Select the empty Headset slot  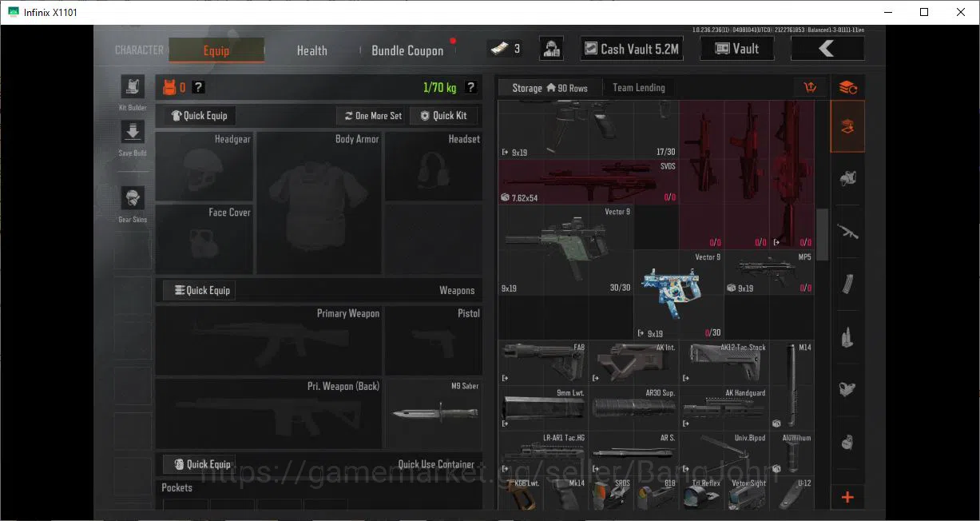click(434, 166)
